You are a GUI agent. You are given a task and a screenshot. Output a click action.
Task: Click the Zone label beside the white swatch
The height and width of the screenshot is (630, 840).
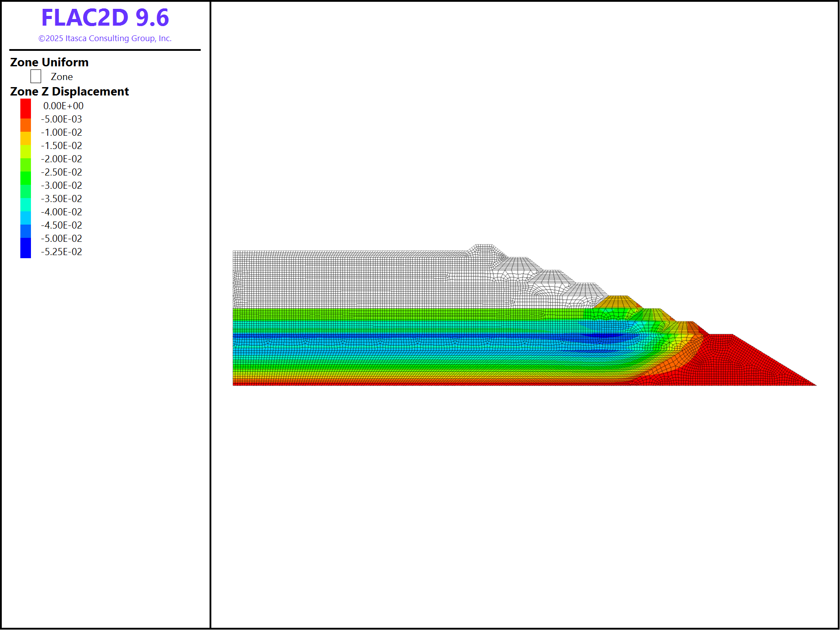[x=62, y=77]
